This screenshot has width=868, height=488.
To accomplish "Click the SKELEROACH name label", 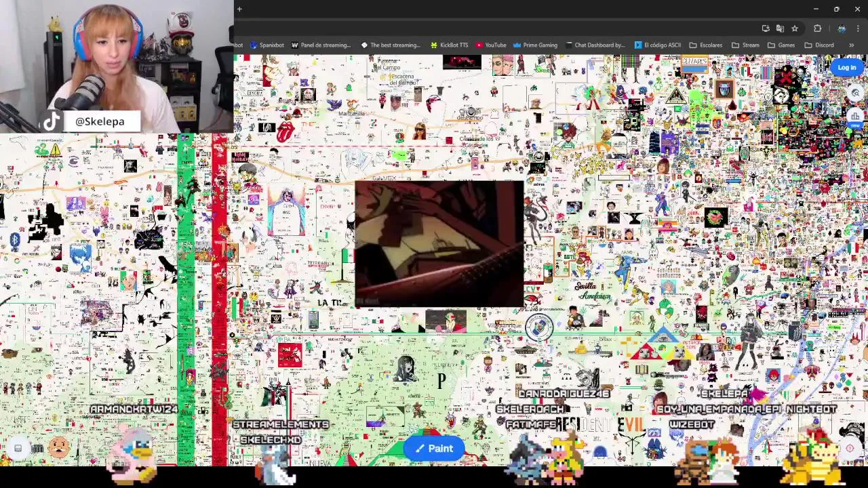I will 531,409.
